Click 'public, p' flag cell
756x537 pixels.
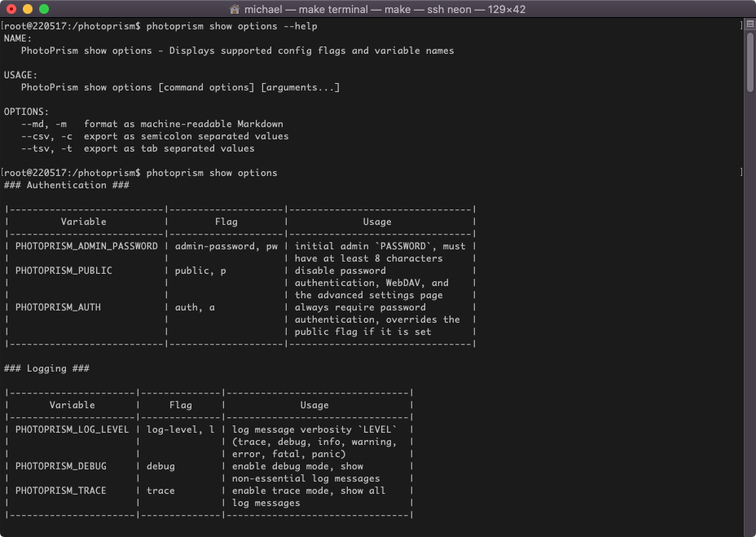200,271
